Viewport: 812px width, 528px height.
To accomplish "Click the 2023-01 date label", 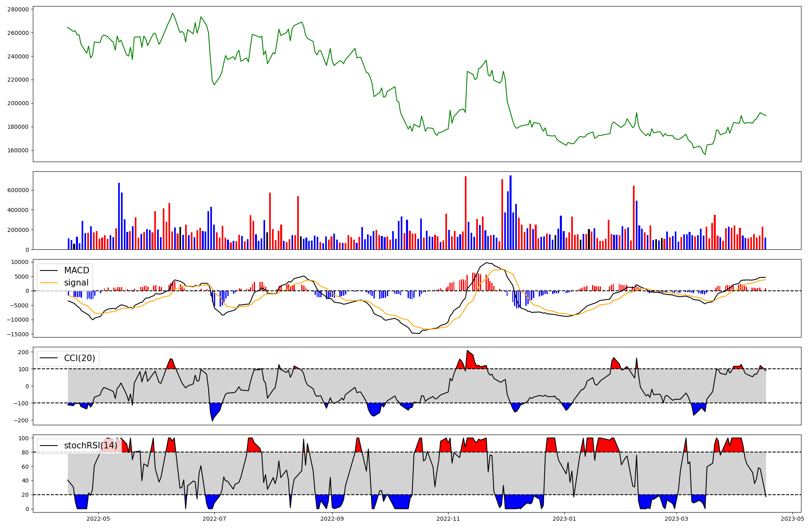I will (564, 518).
